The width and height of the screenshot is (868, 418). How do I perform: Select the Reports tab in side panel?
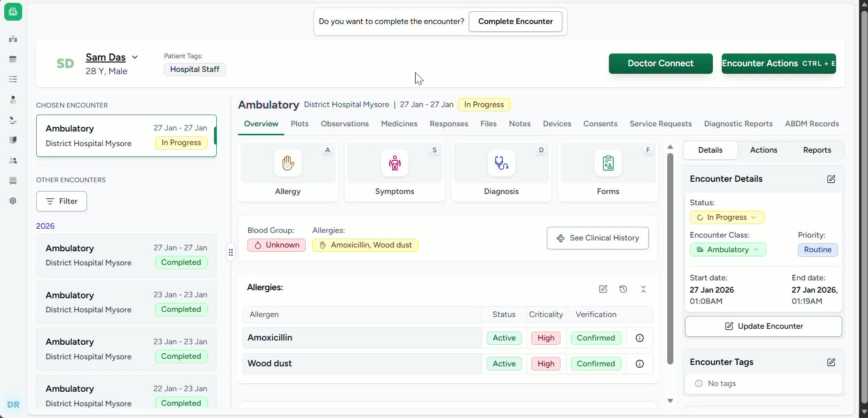817,150
